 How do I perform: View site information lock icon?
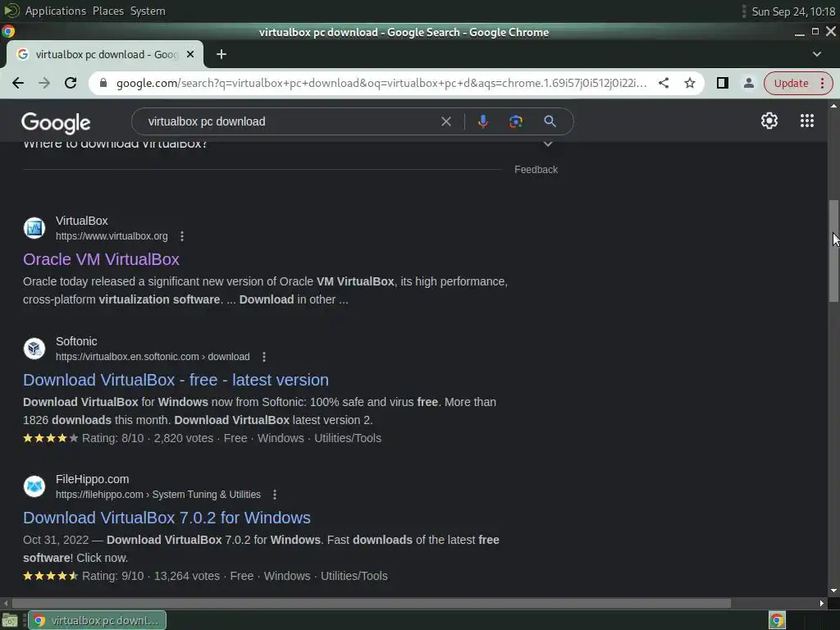click(103, 83)
